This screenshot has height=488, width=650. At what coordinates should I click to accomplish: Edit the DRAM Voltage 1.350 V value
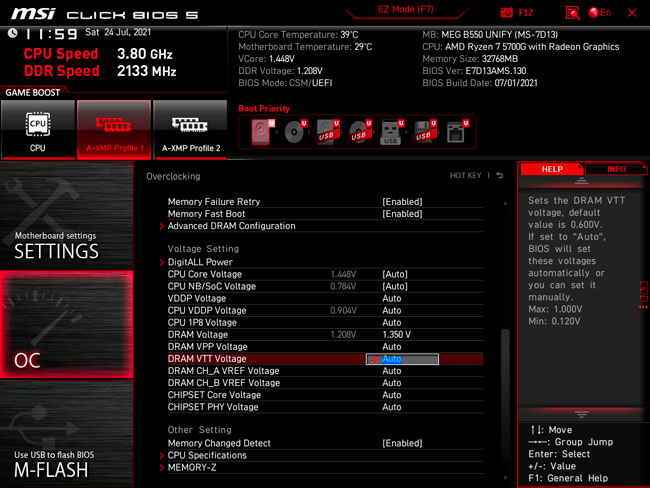396,335
